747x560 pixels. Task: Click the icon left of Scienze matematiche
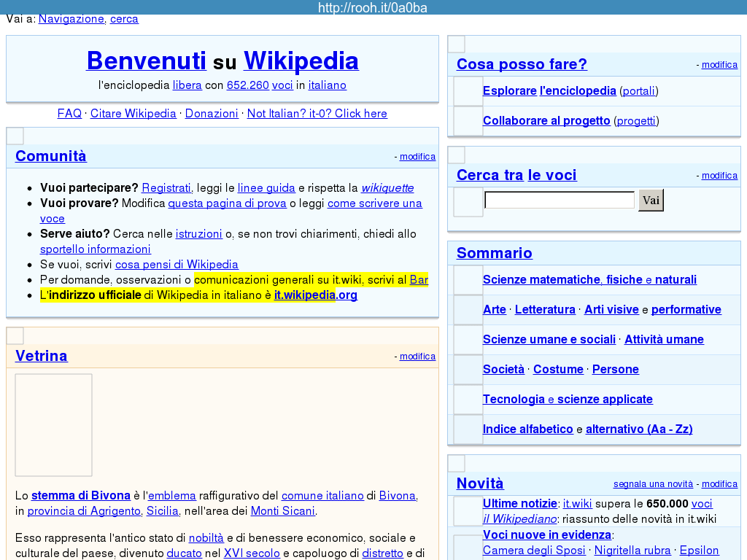point(468,280)
